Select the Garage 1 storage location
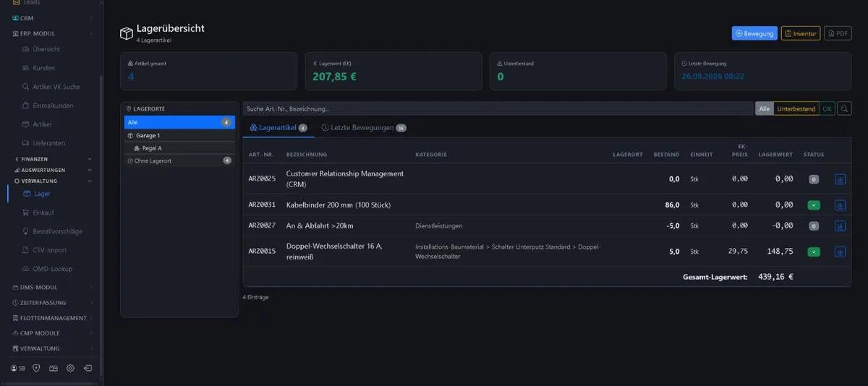This screenshot has height=386, width=868. 179,135
